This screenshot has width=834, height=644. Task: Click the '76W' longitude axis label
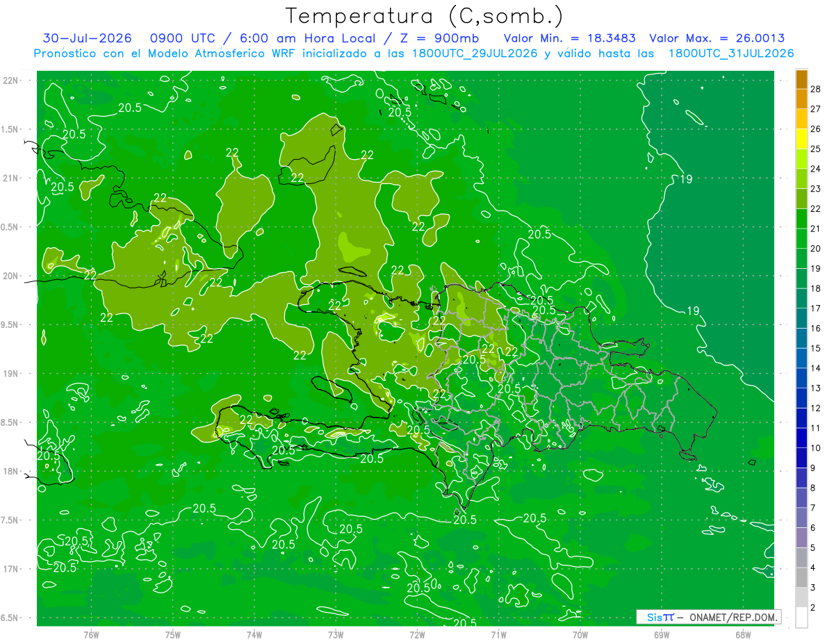(91, 635)
